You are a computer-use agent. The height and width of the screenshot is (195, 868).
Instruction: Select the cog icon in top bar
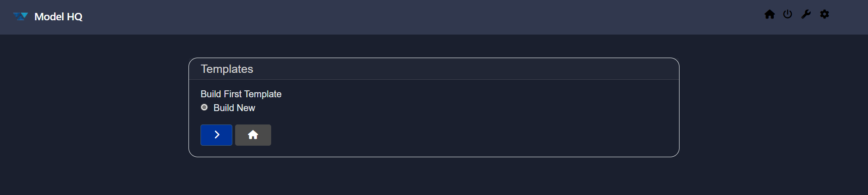[x=825, y=14]
